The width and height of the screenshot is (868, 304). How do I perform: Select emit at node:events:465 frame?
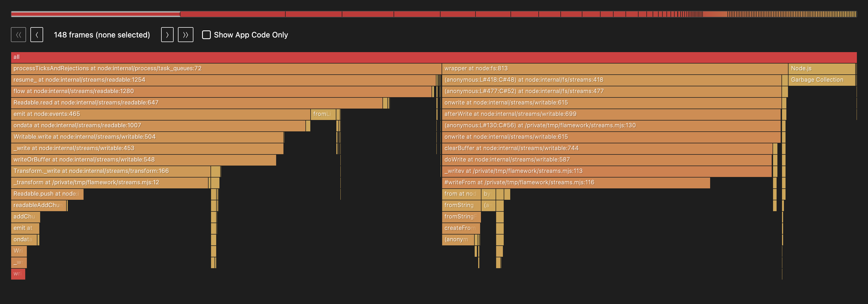[161, 114]
